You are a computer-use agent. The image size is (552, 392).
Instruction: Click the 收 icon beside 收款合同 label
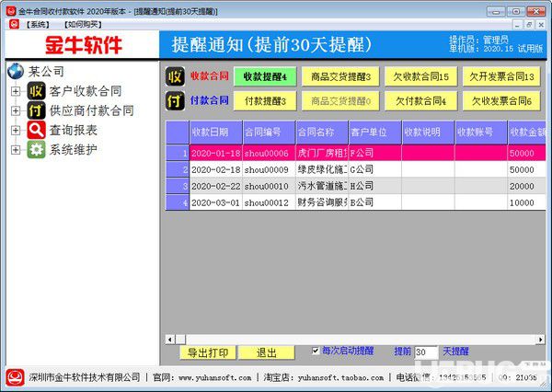click(x=175, y=76)
